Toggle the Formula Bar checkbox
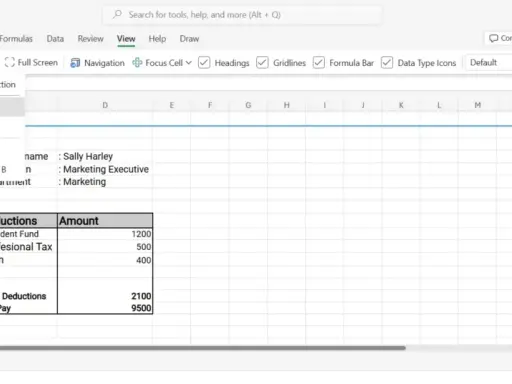This screenshot has width=512, height=384. click(x=319, y=62)
